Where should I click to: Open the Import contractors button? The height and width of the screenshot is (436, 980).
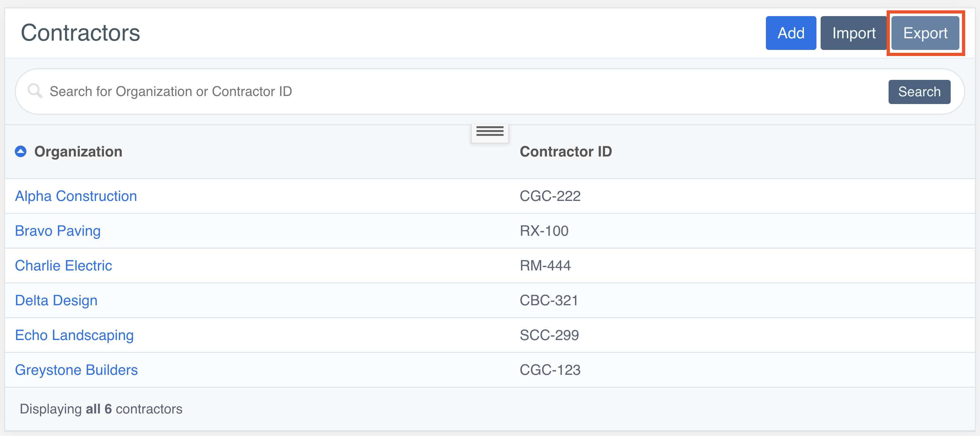(x=853, y=33)
